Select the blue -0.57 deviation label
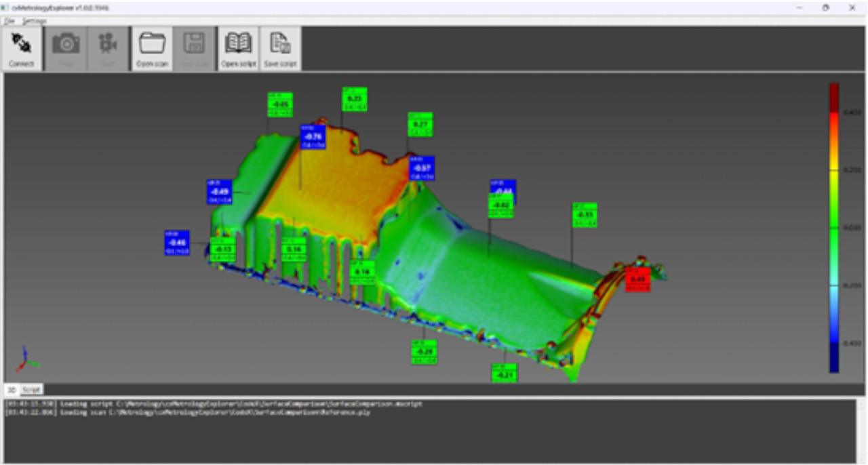 [x=422, y=168]
